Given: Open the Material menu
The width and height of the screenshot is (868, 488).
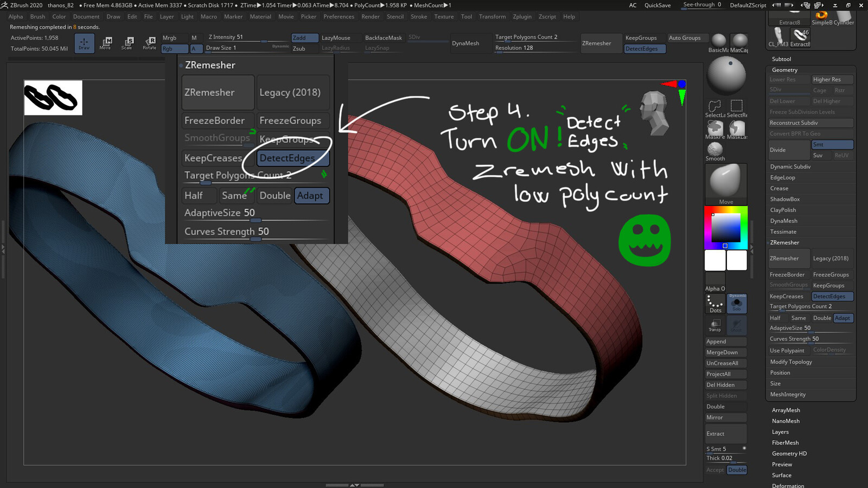Looking at the screenshot, I should 260,17.
